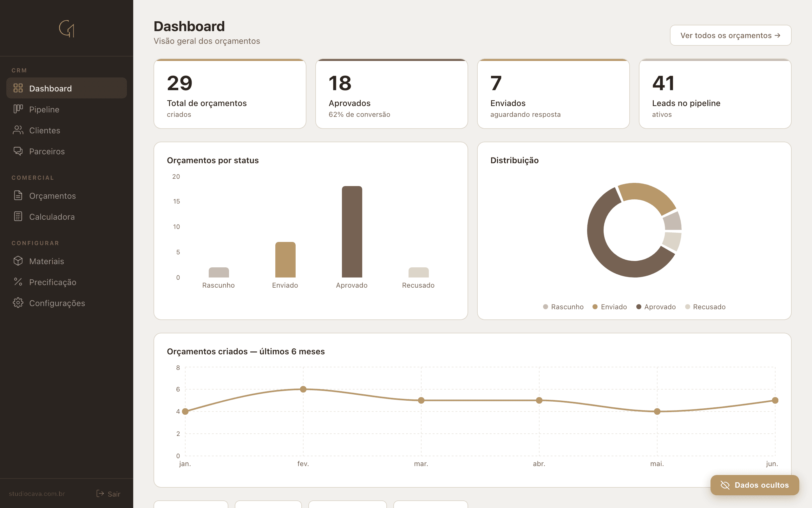Viewport: 812px width, 508px height.
Task: Click the abr. data point on line chart
Action: 539,400
